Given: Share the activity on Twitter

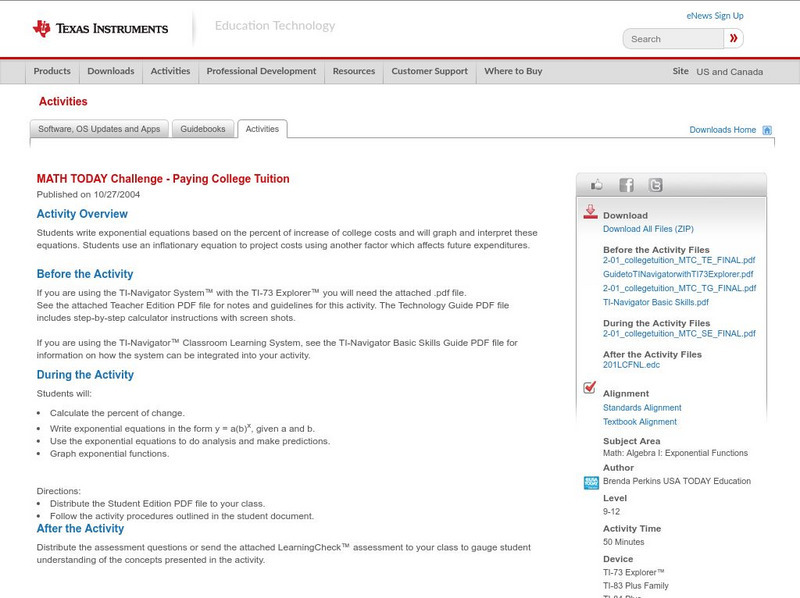Looking at the screenshot, I should 655,185.
